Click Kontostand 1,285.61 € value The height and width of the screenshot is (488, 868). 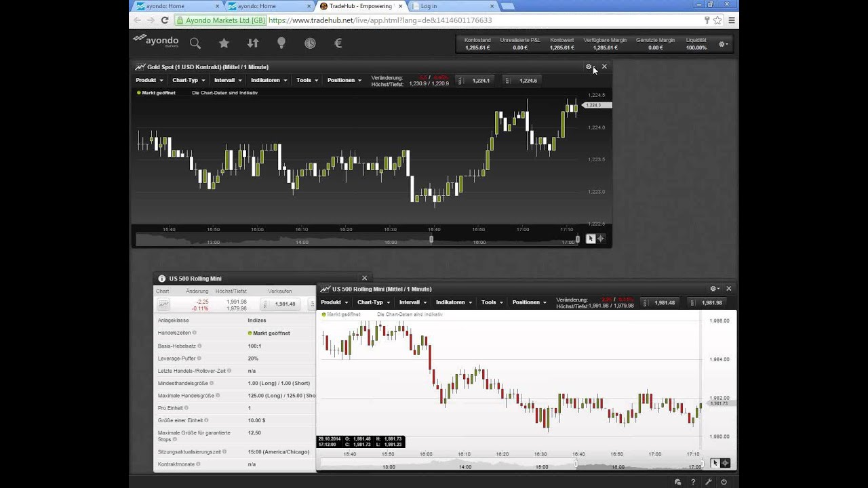pos(477,48)
